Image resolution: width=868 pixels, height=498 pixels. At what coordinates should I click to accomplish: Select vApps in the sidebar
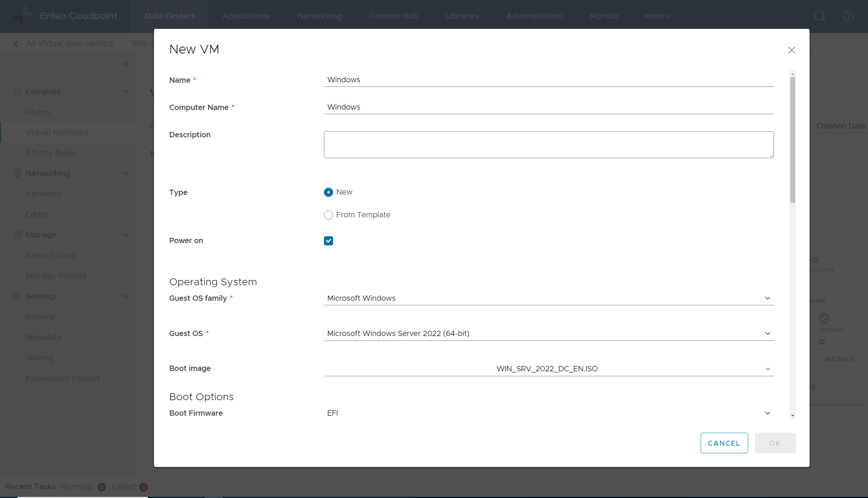[38, 112]
